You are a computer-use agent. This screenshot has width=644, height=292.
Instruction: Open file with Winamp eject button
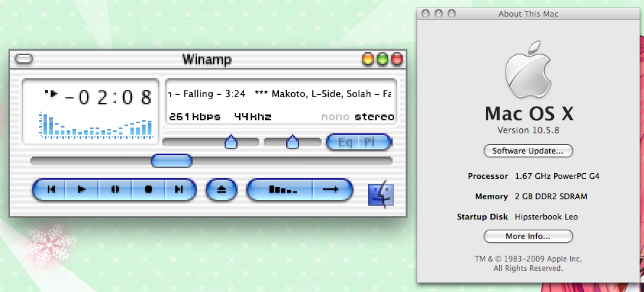point(222,189)
